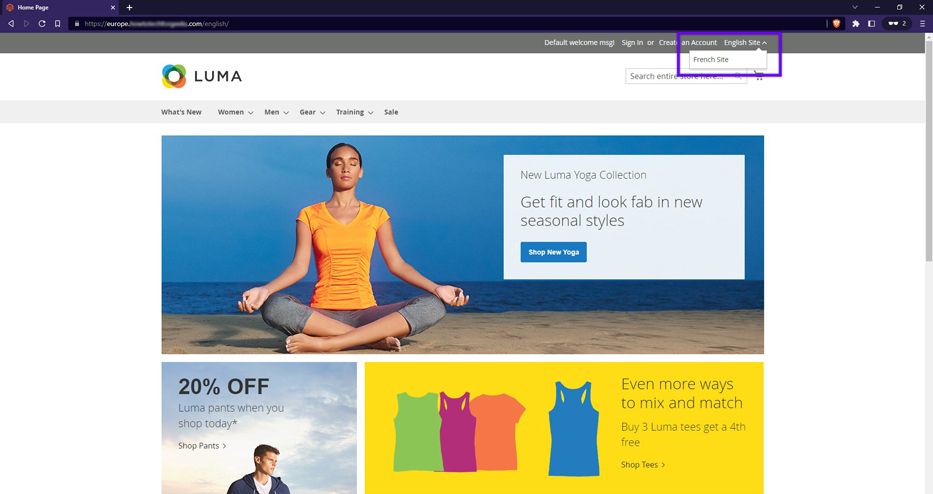This screenshot has height=494, width=933.
Task: Open a new tab with the plus button
Action: tap(129, 7)
